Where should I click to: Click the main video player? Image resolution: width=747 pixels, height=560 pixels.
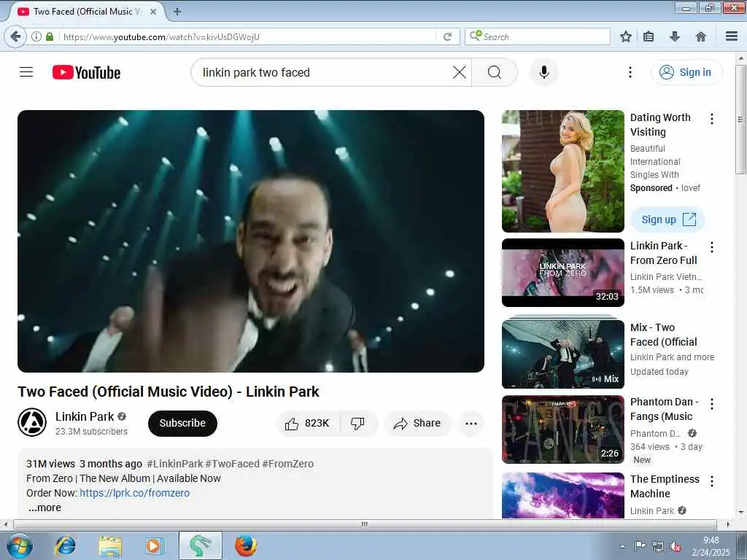251,241
